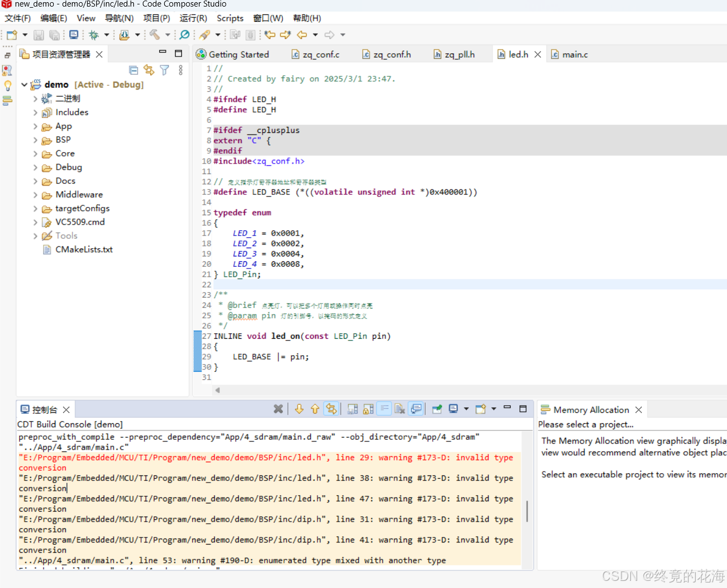Close the led.h editor tab
The width and height of the screenshot is (727, 588).
[x=538, y=54]
